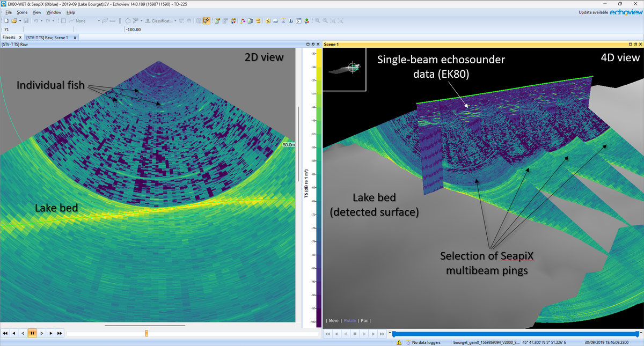The width and height of the screenshot is (644, 346).
Task: Pin the Scene 1 panel
Action: [635, 44]
